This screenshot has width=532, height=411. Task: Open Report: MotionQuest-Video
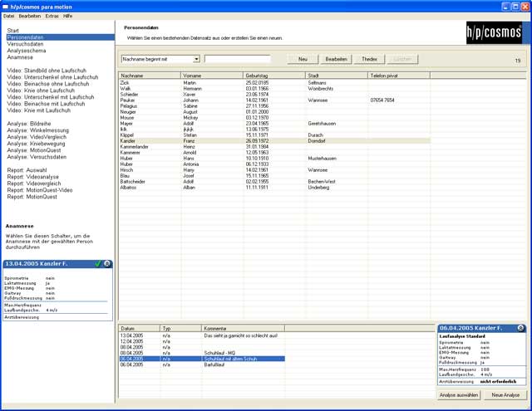[40, 190]
